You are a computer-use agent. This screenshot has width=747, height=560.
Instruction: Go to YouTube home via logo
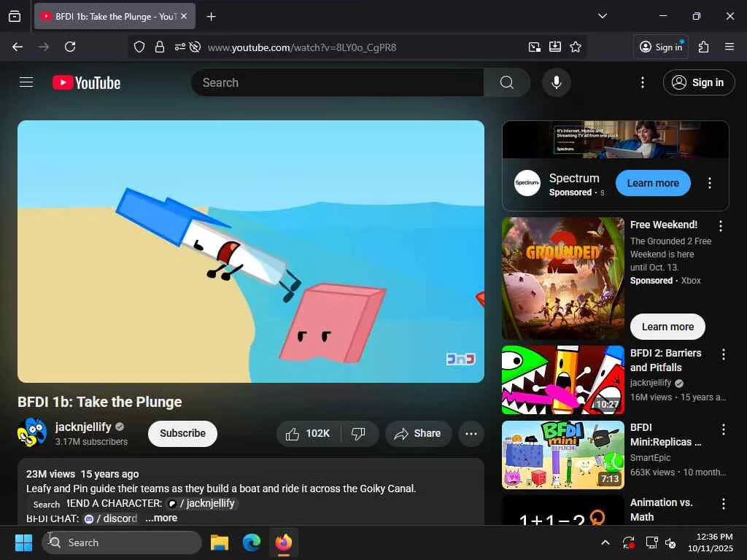pyautogui.click(x=86, y=82)
